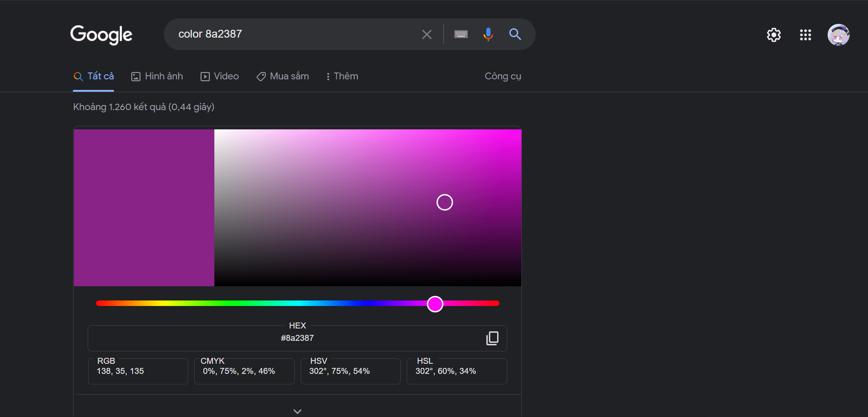Start voice search with the microphone
The width and height of the screenshot is (868, 417).
pyautogui.click(x=488, y=34)
